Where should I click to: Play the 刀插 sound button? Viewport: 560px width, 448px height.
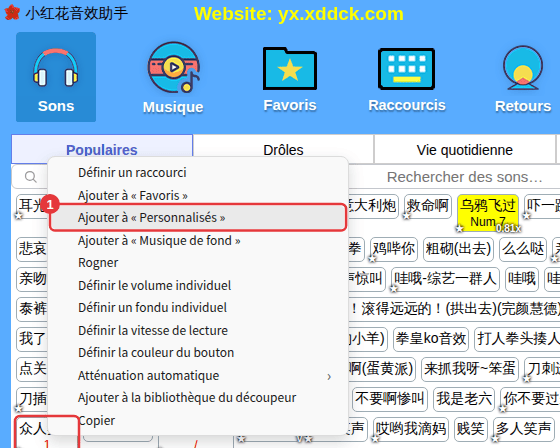click(x=32, y=399)
